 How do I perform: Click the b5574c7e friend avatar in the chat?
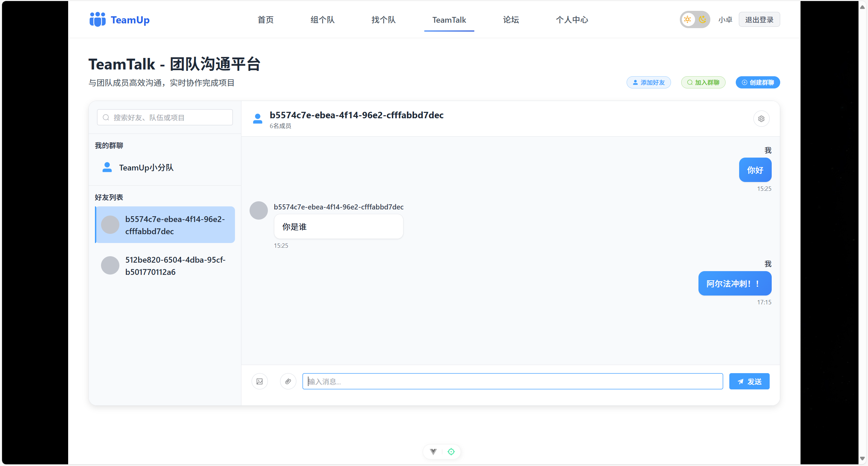coord(258,210)
